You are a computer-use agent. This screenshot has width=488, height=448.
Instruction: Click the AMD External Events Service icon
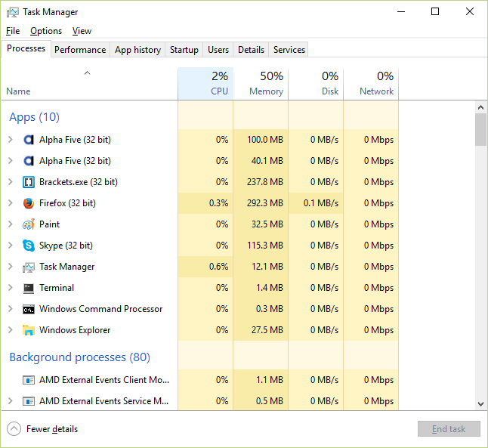pyautogui.click(x=29, y=401)
